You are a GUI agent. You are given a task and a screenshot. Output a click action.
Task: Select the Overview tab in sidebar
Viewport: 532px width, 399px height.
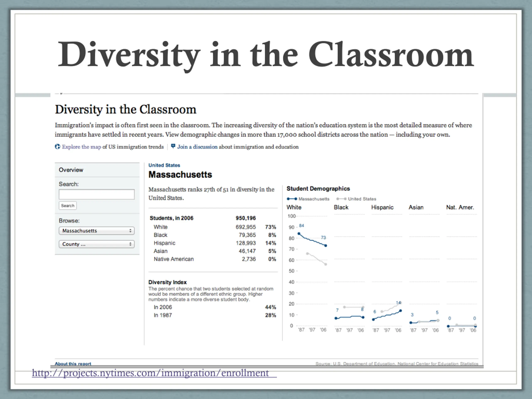click(97, 170)
